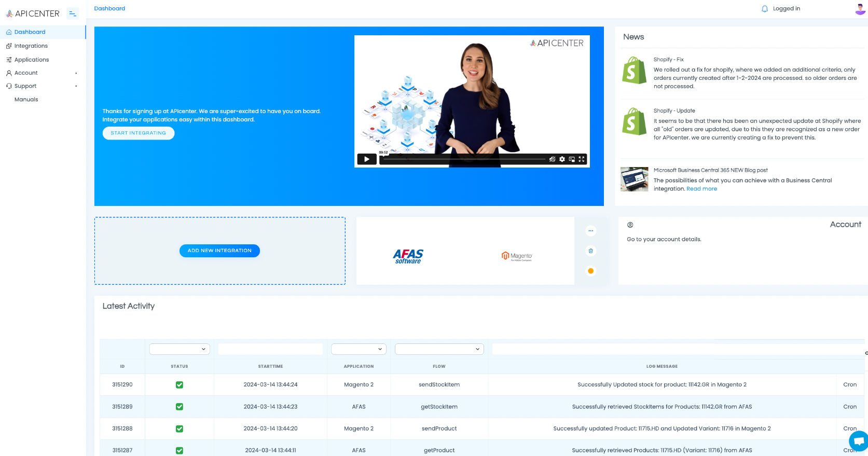The width and height of the screenshot is (868, 456).
Task: Click the AFAS software logo
Action: click(408, 256)
